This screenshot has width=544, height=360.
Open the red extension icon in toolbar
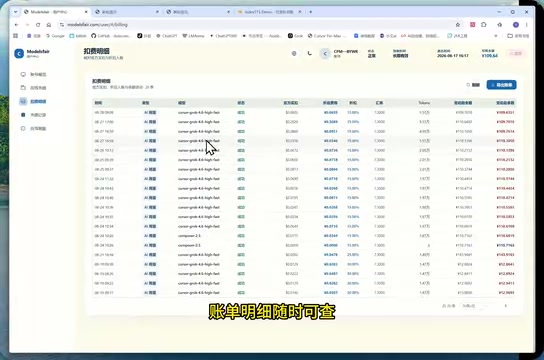pyautogui.click(x=473, y=25)
